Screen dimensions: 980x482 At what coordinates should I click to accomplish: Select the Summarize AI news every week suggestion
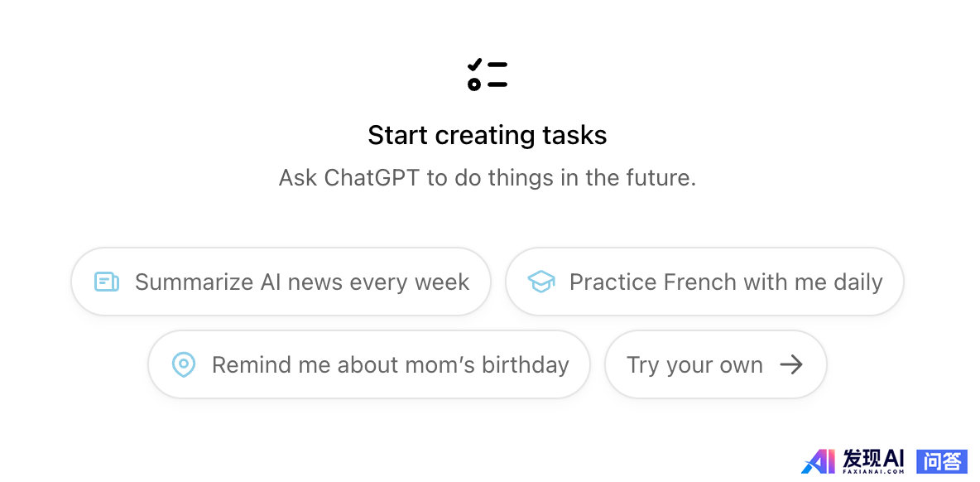pos(281,282)
